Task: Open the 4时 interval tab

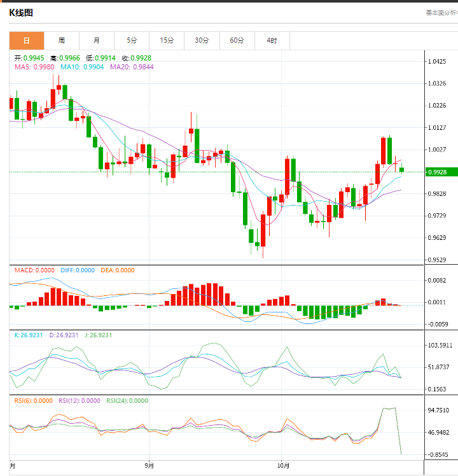Action: point(272,40)
